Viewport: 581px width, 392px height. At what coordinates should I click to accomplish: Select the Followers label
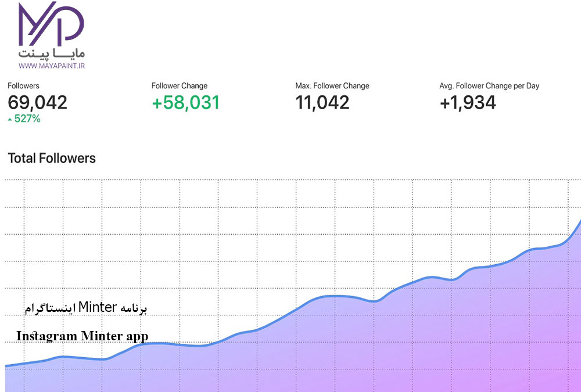pyautogui.click(x=23, y=86)
